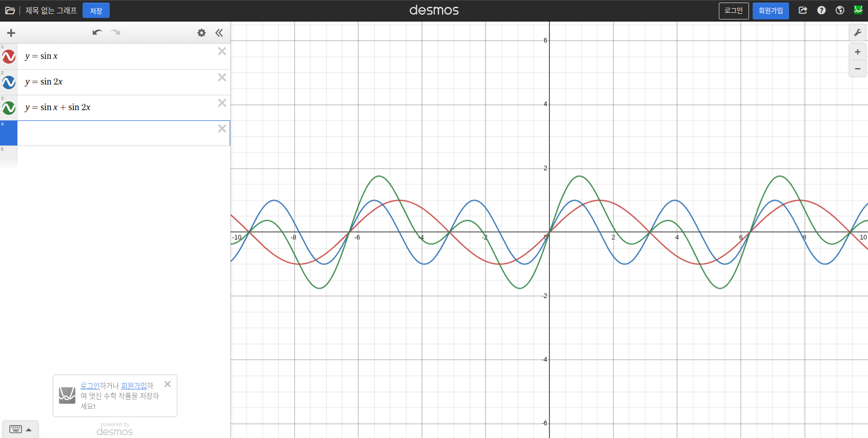Click the 저장 save button

click(x=96, y=11)
